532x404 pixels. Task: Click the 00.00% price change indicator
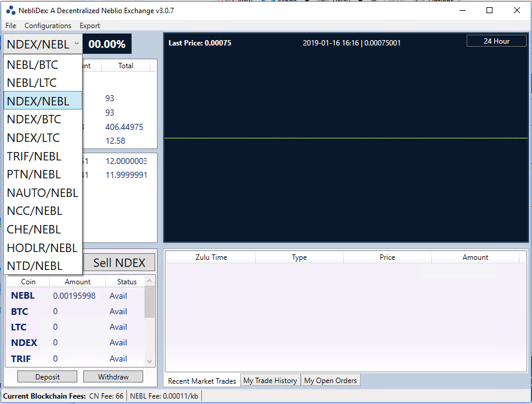pyautogui.click(x=107, y=44)
